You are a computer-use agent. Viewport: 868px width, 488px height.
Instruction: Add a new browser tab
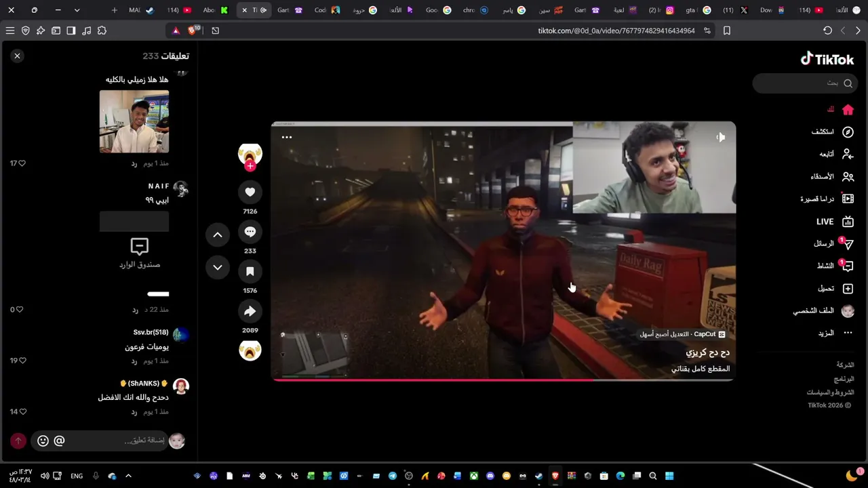point(114,10)
